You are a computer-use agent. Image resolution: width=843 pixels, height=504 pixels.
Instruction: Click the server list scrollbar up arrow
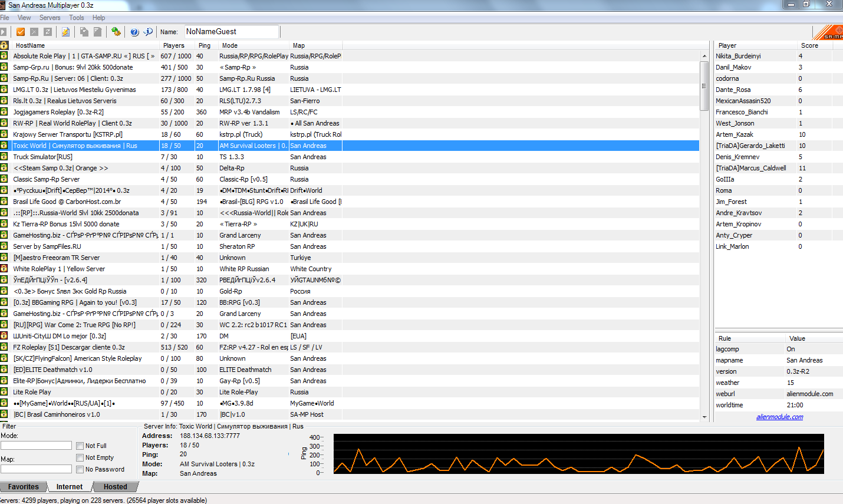point(704,56)
